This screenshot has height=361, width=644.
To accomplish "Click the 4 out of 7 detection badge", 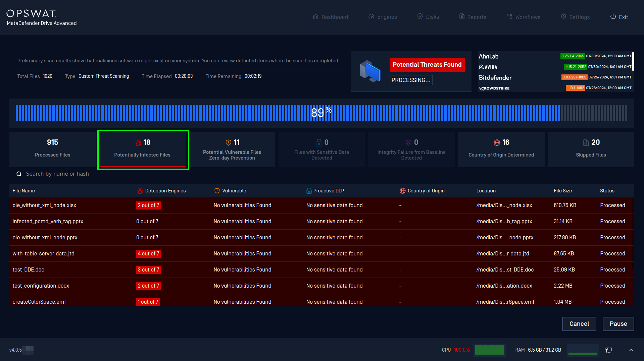I will [x=148, y=254].
